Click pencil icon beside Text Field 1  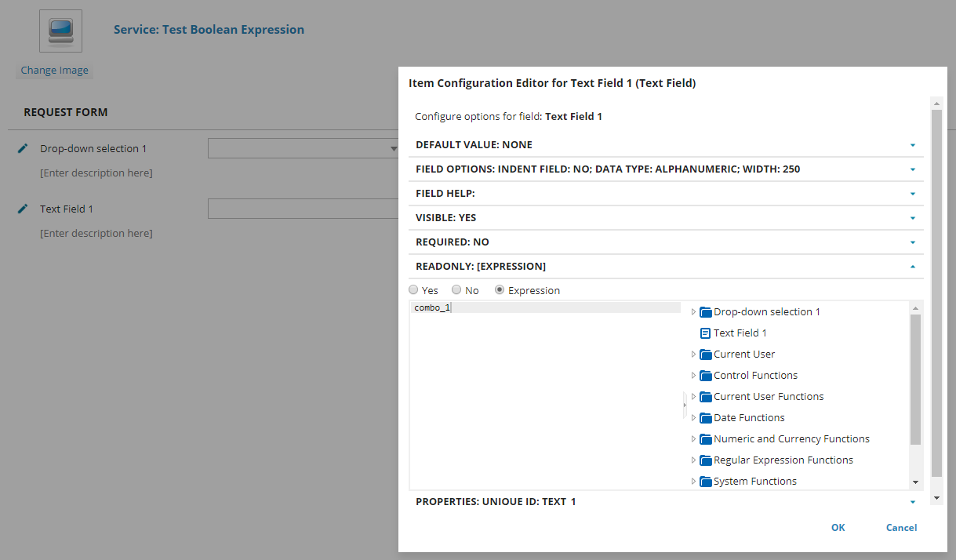click(x=23, y=209)
